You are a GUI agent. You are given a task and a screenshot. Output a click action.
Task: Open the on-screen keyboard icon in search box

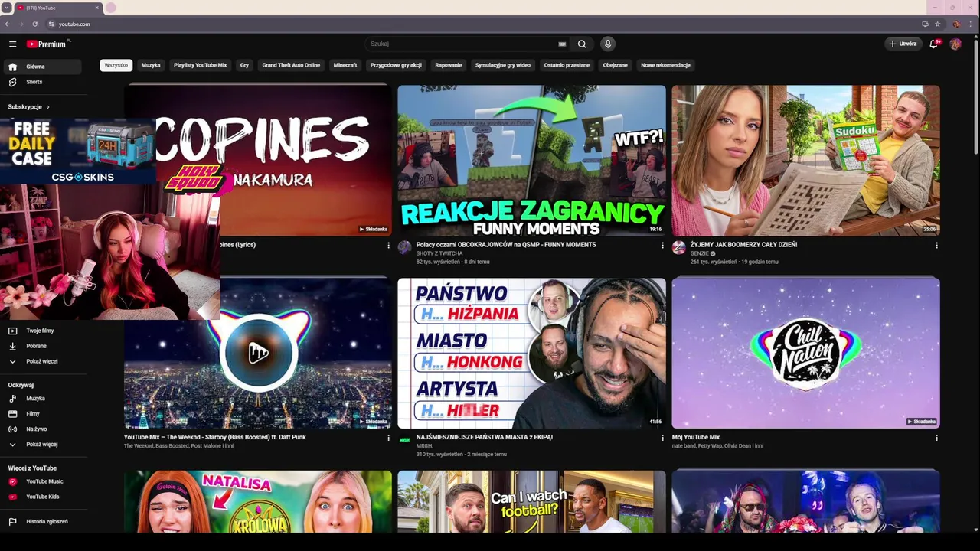(x=562, y=44)
